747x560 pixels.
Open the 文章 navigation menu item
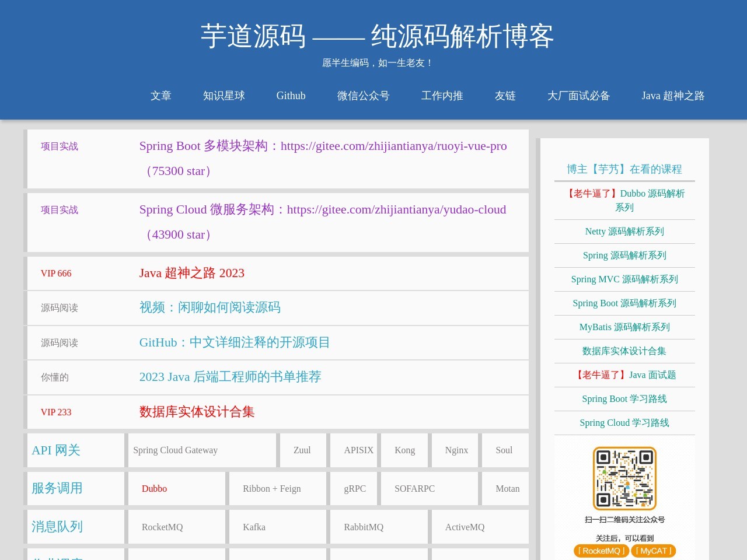(160, 96)
